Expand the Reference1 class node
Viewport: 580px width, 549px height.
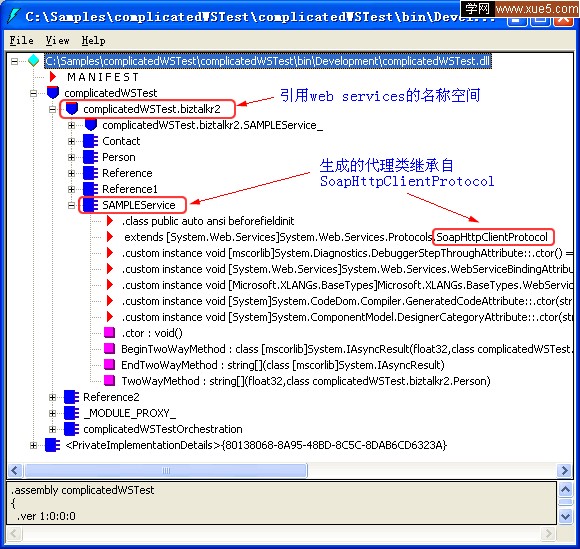click(x=71, y=189)
